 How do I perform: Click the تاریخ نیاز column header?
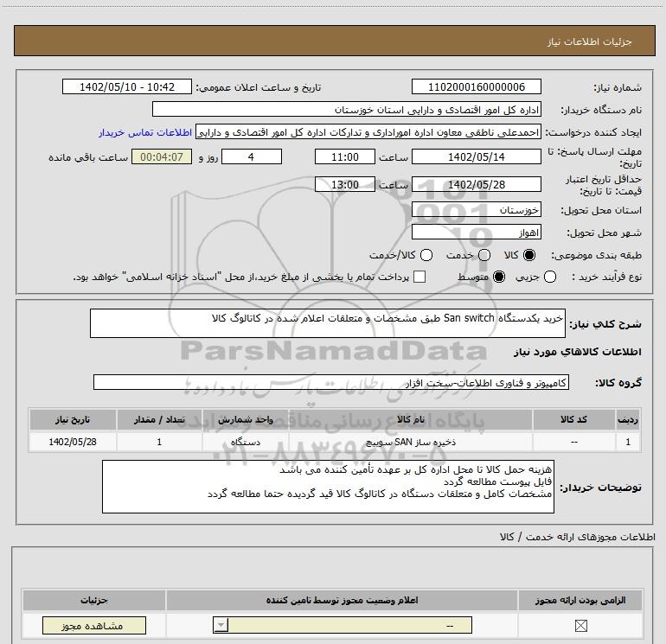(73, 419)
